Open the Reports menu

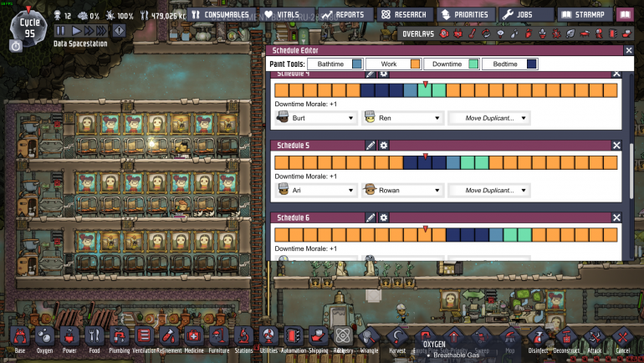pyautogui.click(x=345, y=15)
